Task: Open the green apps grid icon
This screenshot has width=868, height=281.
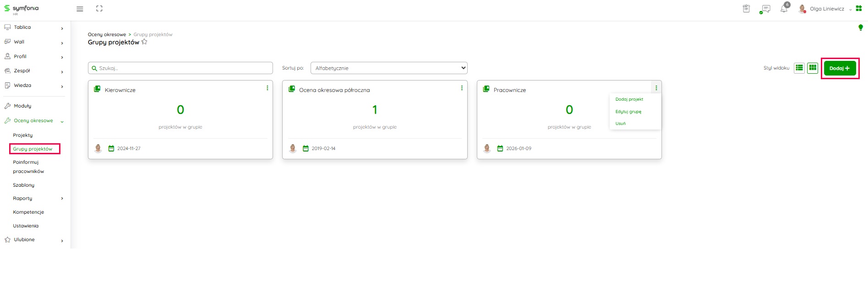Action: 859,8
